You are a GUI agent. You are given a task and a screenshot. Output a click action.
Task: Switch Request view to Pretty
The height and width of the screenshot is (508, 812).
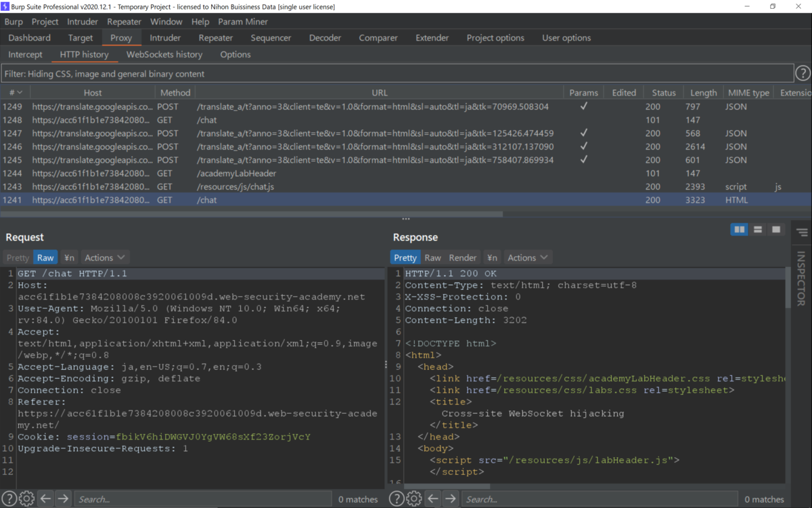click(x=18, y=257)
